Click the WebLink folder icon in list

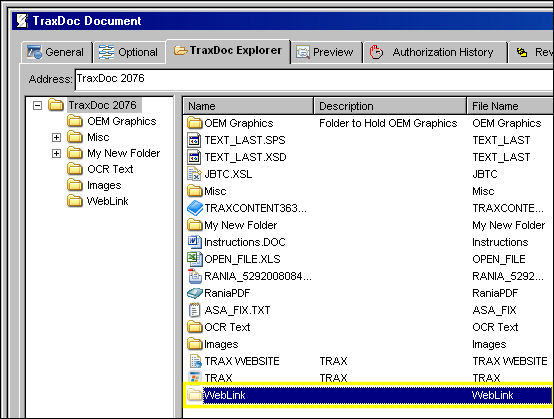(195, 395)
